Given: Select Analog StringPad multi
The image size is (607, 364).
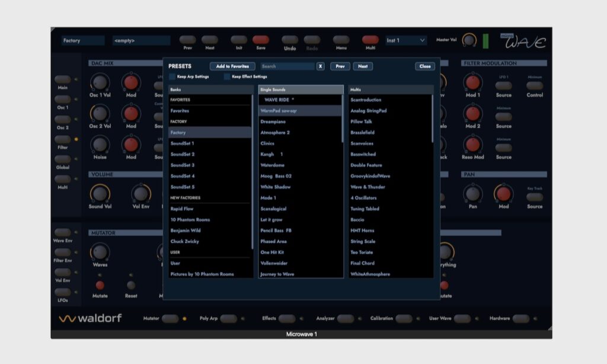Looking at the screenshot, I should (390, 111).
